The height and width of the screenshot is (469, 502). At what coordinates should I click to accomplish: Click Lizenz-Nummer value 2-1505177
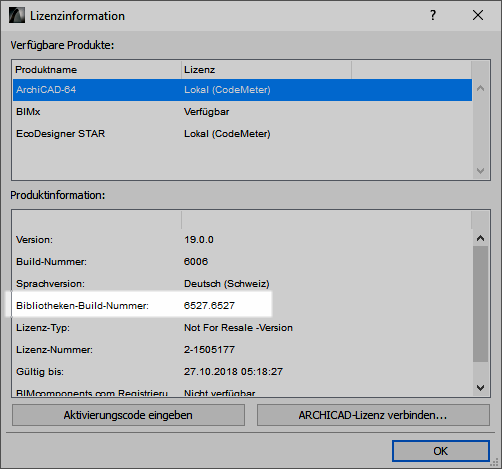209,350
